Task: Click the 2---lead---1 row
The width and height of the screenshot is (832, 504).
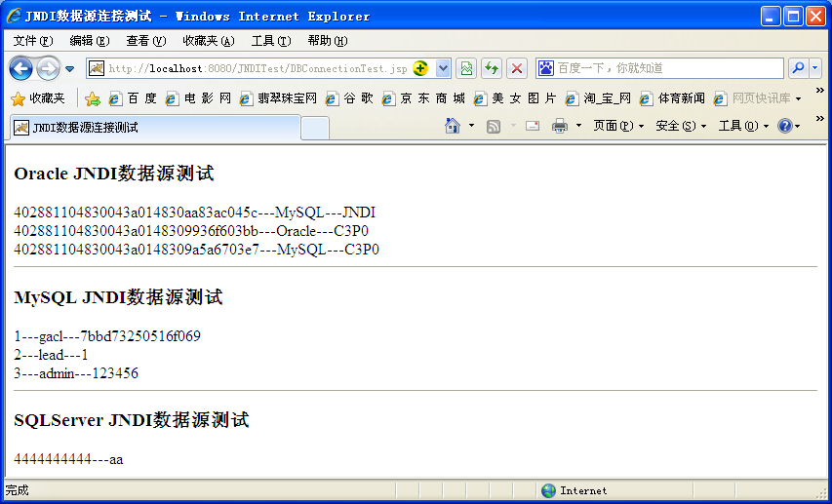Action: click(x=51, y=355)
